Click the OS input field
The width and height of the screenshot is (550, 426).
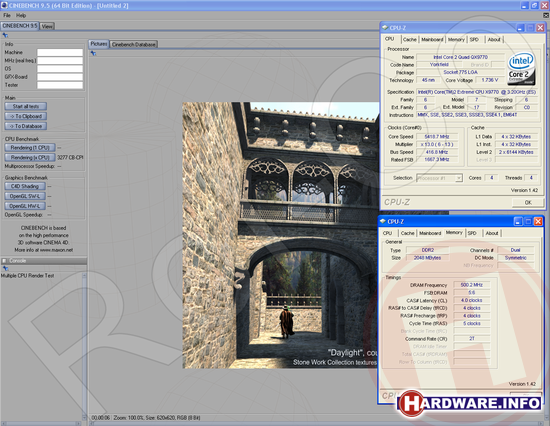[x=60, y=68]
